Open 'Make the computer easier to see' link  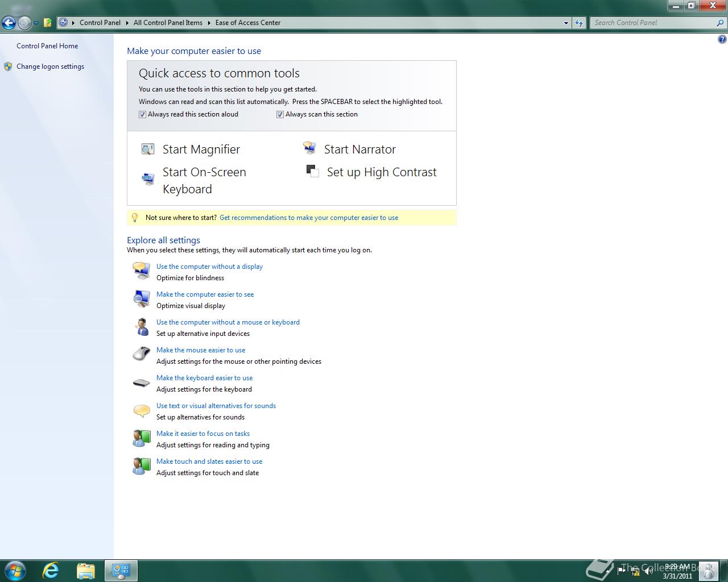(205, 294)
